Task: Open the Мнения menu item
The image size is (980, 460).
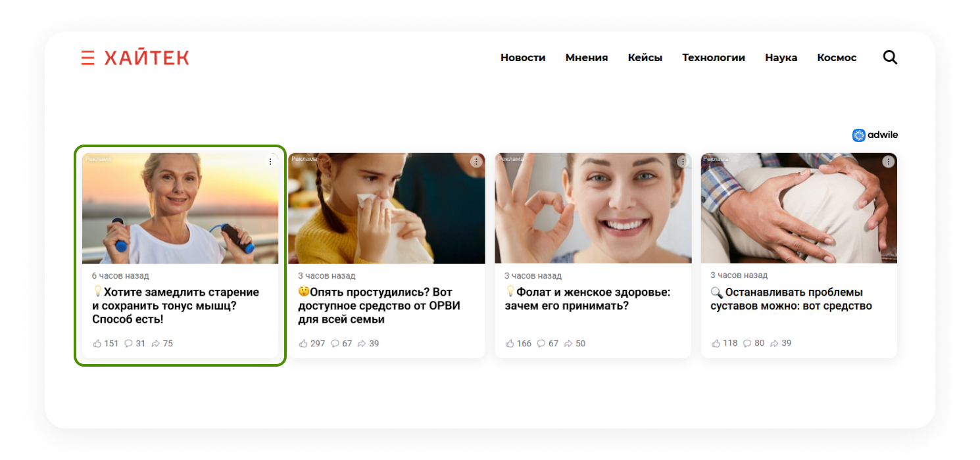Action: pos(587,58)
